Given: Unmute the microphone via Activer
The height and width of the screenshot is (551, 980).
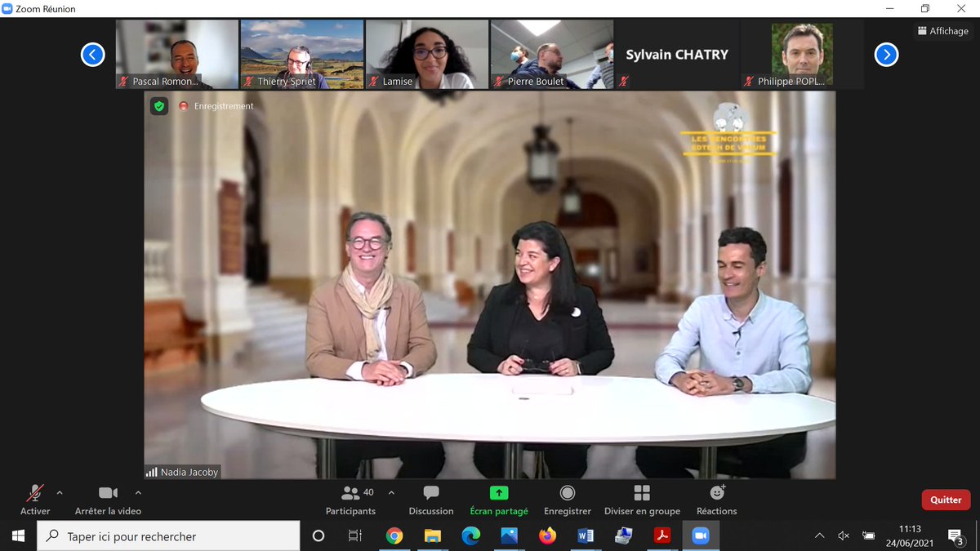Looking at the screenshot, I should pos(35,500).
